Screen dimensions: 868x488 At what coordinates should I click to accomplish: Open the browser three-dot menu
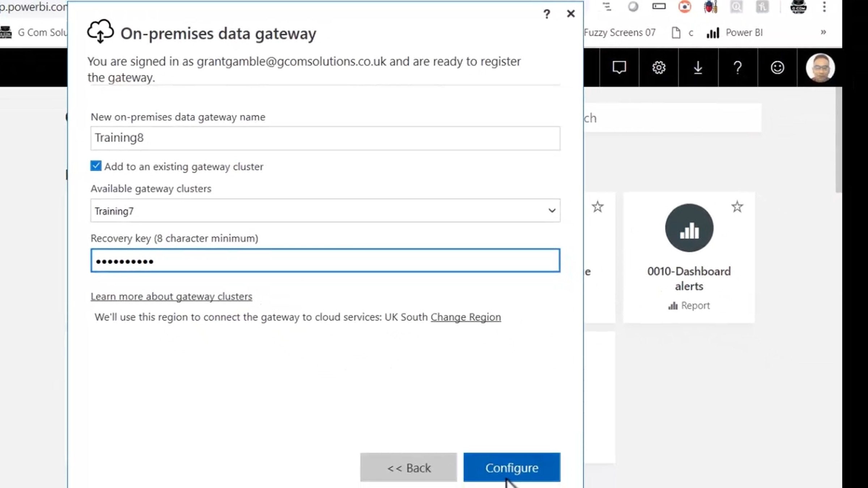824,7
